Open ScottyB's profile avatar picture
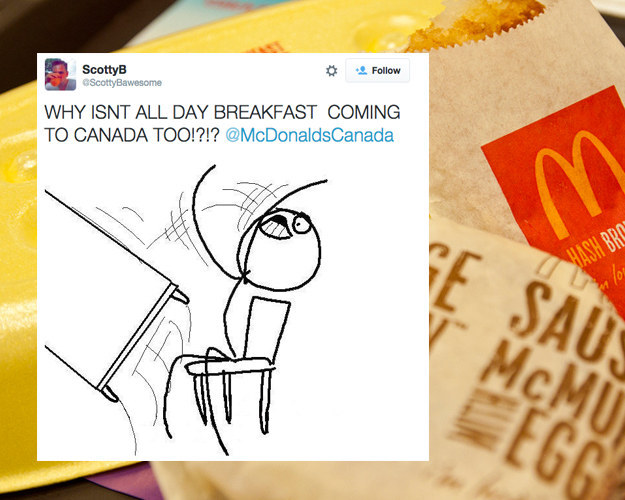The height and width of the screenshot is (500, 625). [x=60, y=74]
